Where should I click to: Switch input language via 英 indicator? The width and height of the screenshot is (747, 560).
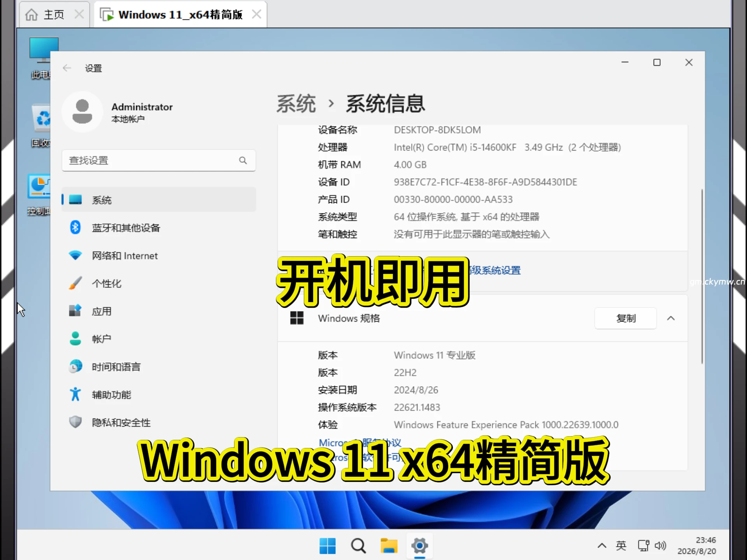pos(621,546)
